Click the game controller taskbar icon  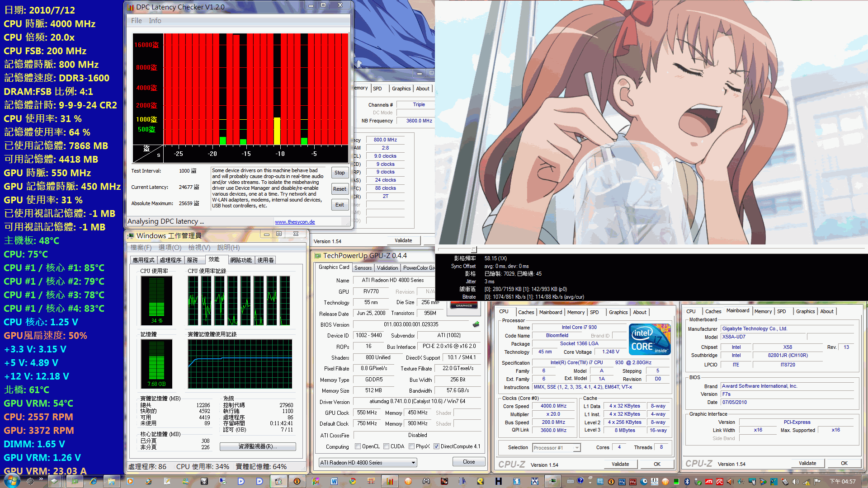[426, 481]
